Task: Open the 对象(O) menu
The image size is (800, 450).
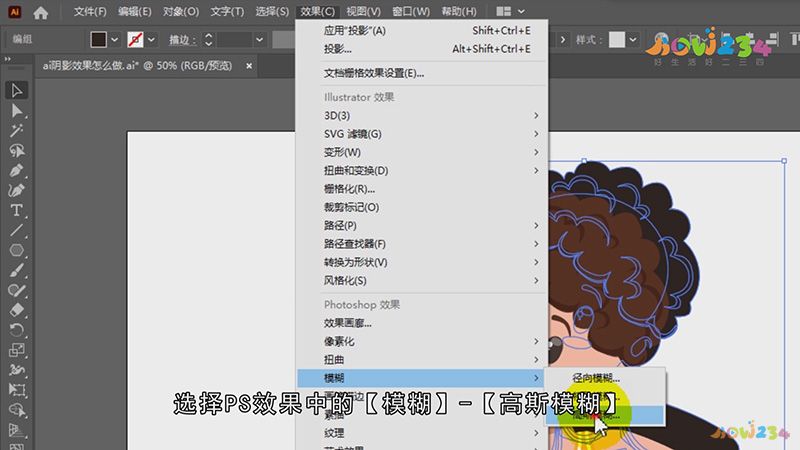Action: (181, 11)
